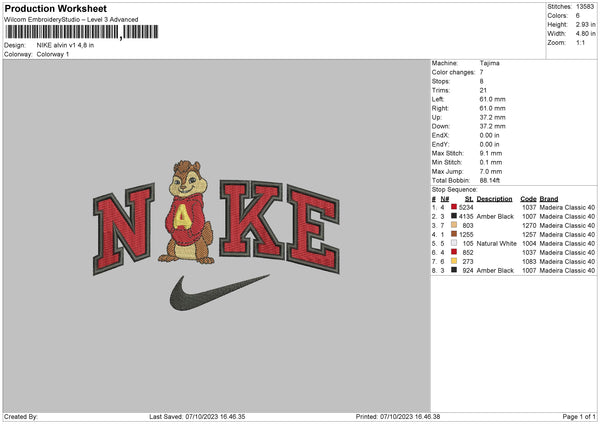Click the stitch count 924 in row 8
This screenshot has width=600, height=424.
(x=468, y=271)
